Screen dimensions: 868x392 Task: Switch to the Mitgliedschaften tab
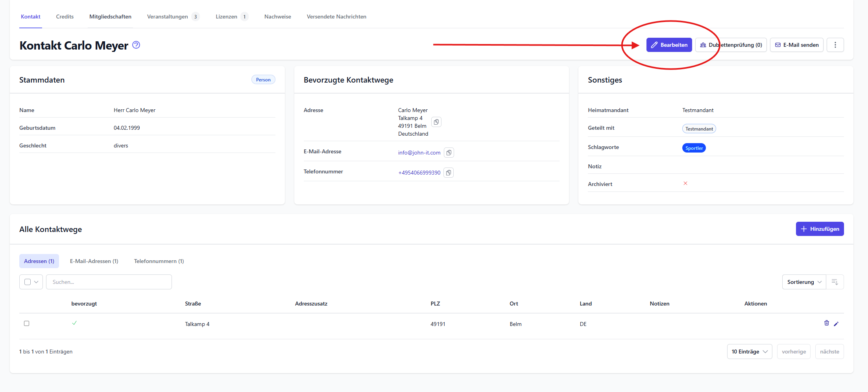(x=110, y=17)
